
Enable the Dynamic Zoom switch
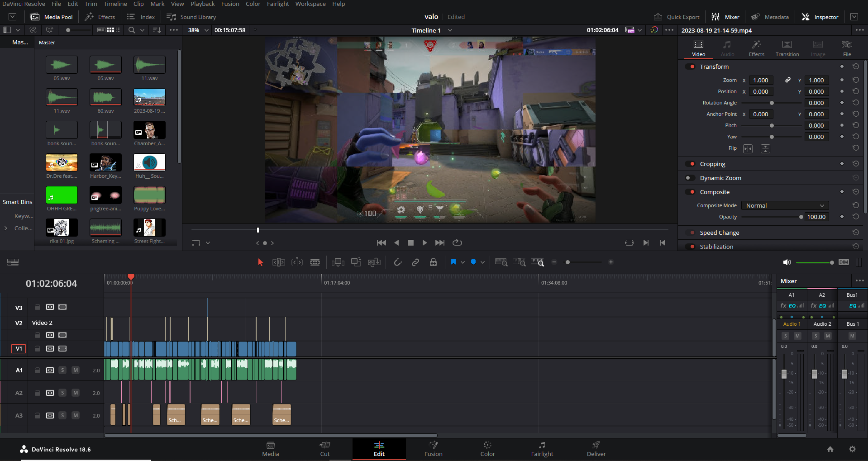point(690,178)
